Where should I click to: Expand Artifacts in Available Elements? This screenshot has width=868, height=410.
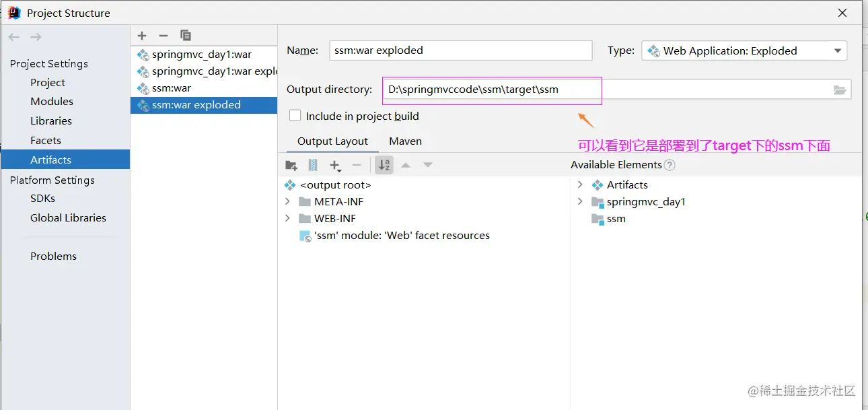point(580,184)
